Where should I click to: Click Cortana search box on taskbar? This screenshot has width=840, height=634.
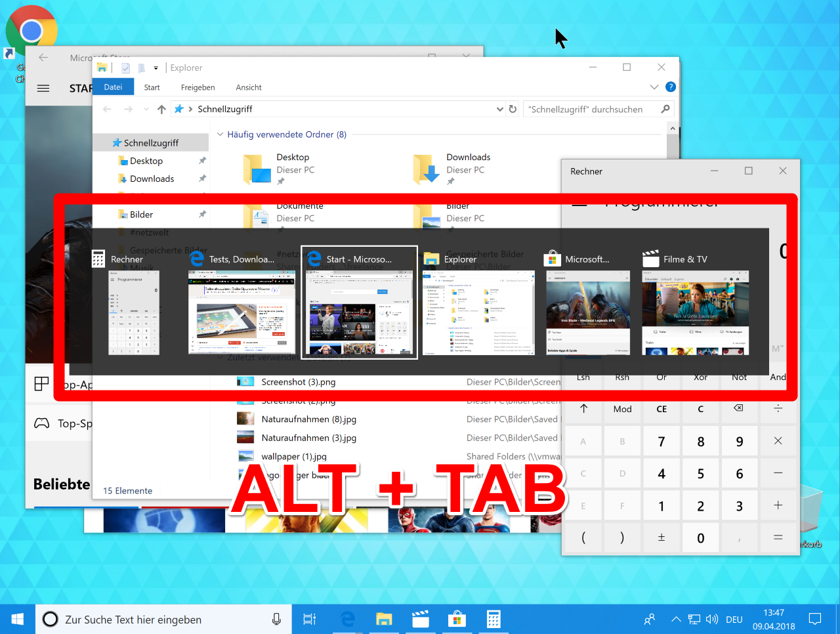(x=164, y=619)
